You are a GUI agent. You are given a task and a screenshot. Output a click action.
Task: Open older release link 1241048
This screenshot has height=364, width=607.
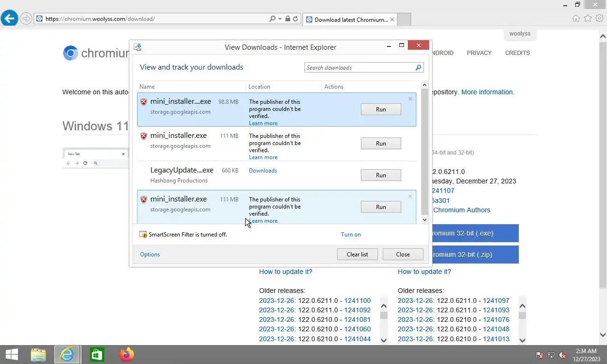click(x=496, y=329)
